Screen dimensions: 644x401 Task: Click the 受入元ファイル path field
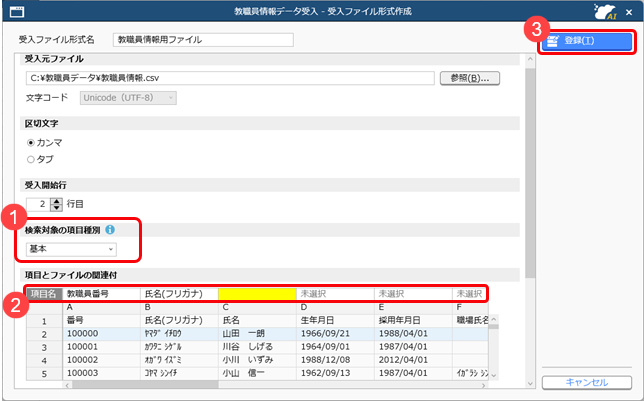230,78
